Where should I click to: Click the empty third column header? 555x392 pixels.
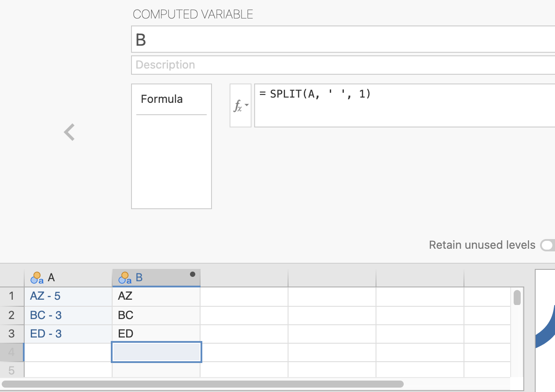244,278
